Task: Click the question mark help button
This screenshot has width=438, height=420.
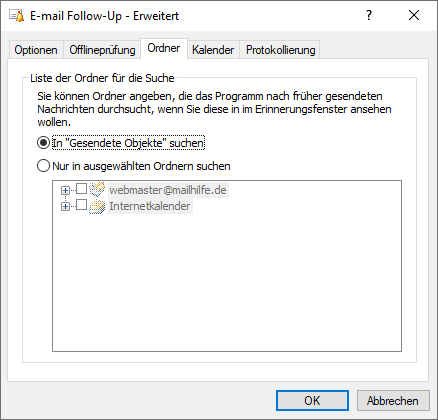Action: pyautogui.click(x=369, y=15)
